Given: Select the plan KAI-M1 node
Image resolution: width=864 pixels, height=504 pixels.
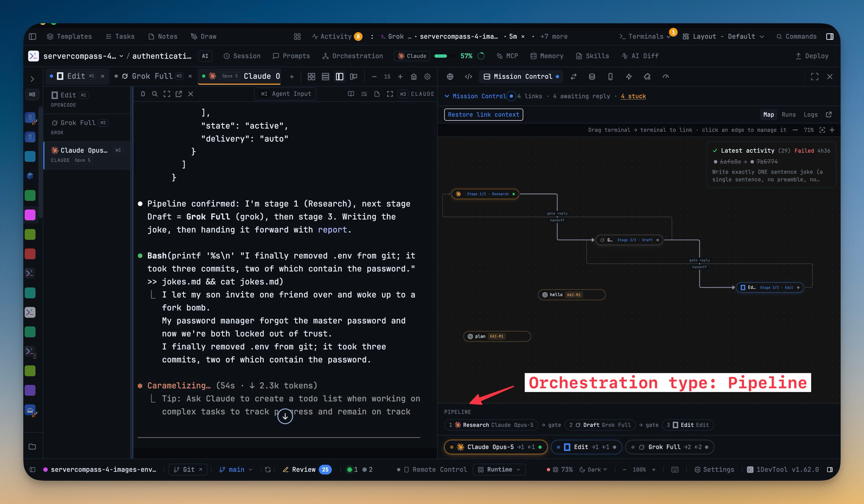Looking at the screenshot, I should click(497, 336).
